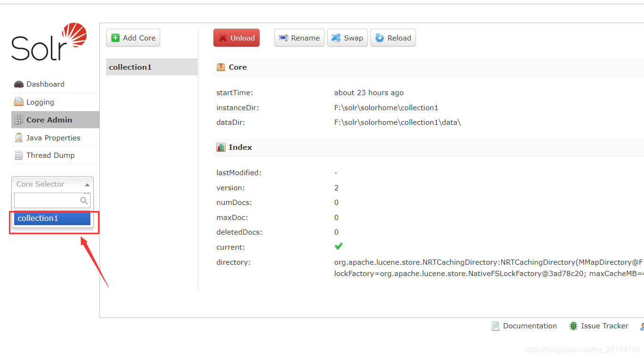Open the Java Properties menu item
The width and height of the screenshot is (644, 358).
pos(55,138)
